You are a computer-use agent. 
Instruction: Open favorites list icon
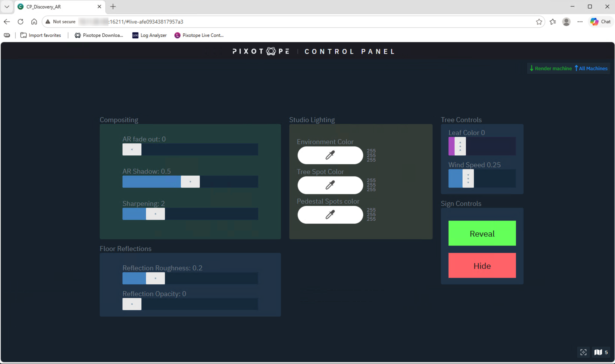coord(553,22)
